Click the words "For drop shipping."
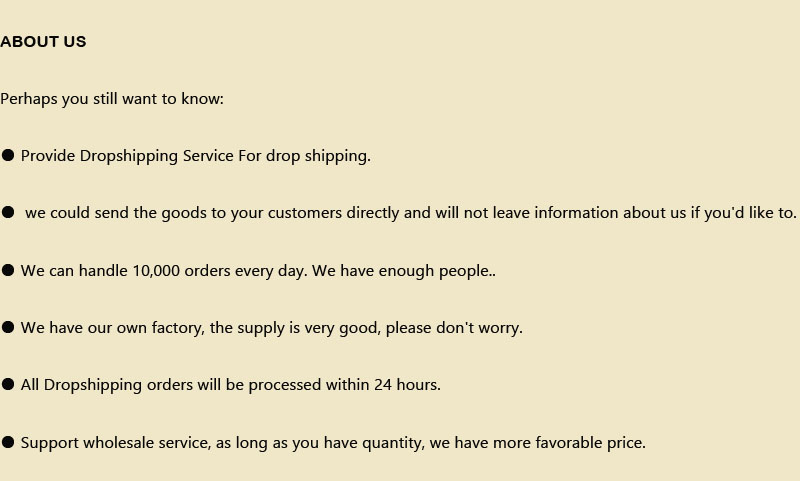This screenshot has height=481, width=800. (x=304, y=156)
